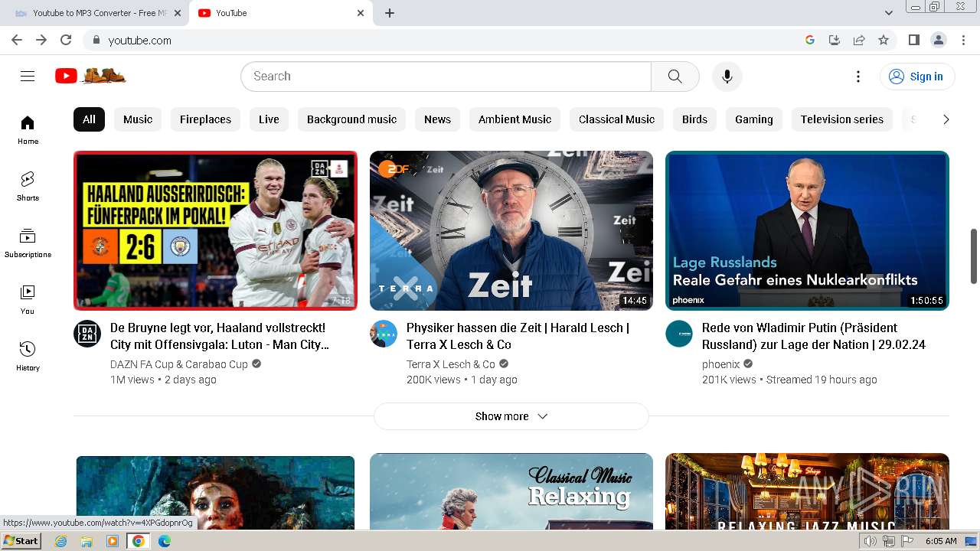Open the Windows Start menu
The height and width of the screenshot is (551, 980).
tap(21, 541)
